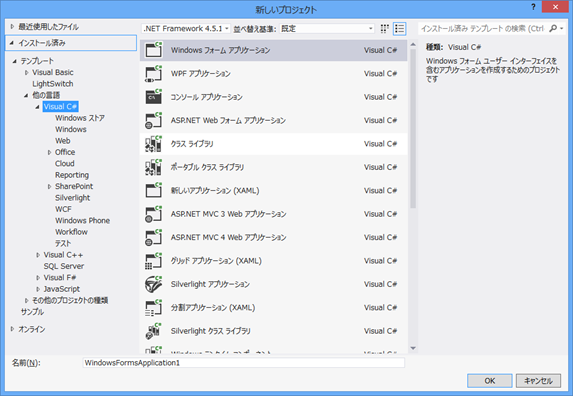The width and height of the screenshot is (573, 396).
Task: Click the Silverlight アプリケーション icon
Action: 153,284
